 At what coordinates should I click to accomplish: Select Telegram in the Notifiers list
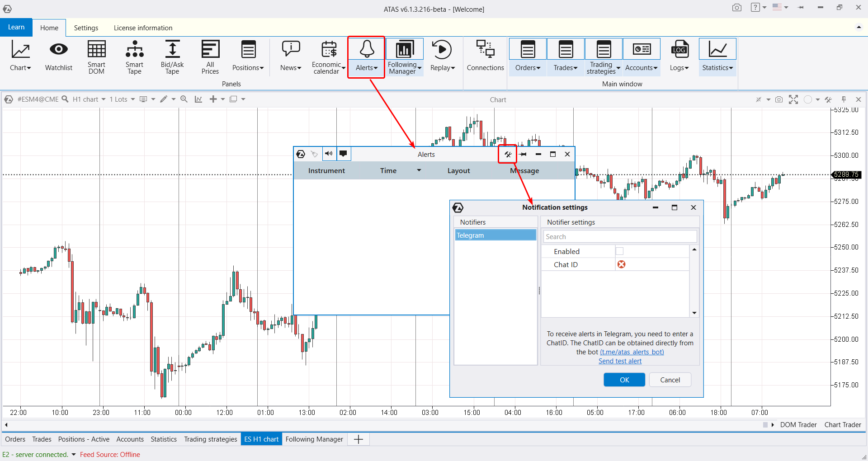[x=495, y=235]
